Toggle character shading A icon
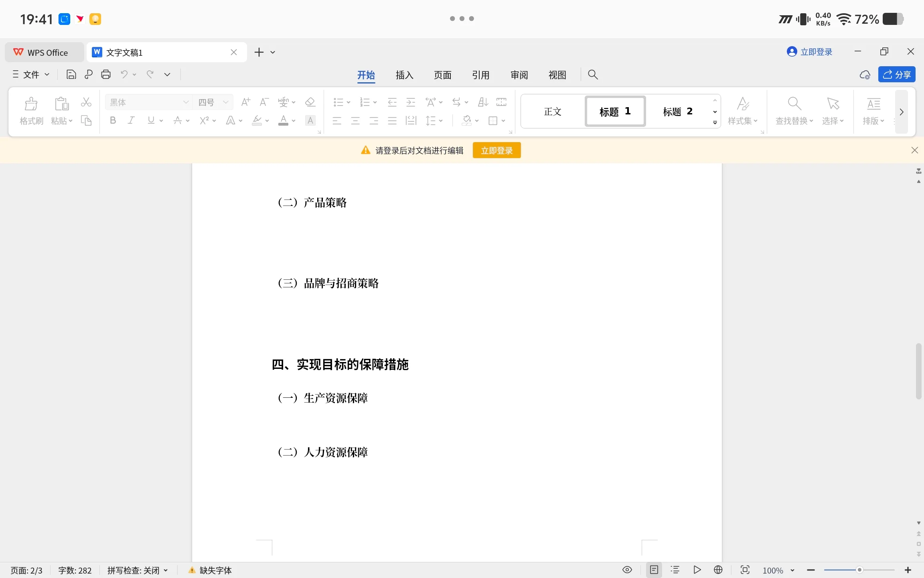 click(x=310, y=120)
